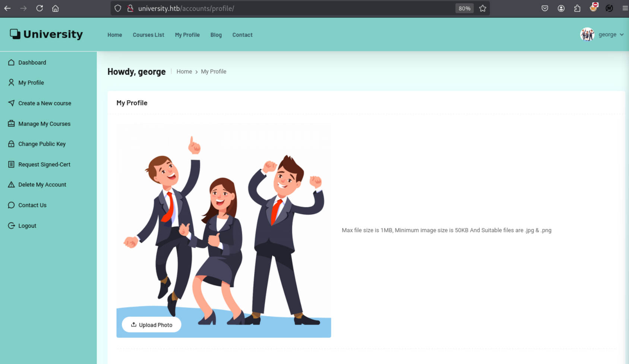Viewport: 629px width, 364px height.
Task: Click the briefcase Manage My Courses icon
Action: (x=11, y=124)
